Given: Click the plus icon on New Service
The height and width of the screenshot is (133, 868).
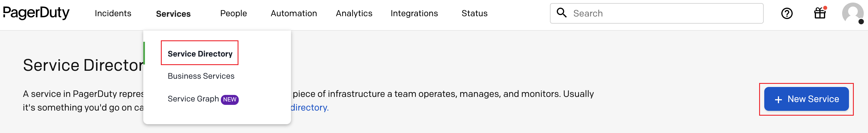Looking at the screenshot, I should [x=778, y=100].
